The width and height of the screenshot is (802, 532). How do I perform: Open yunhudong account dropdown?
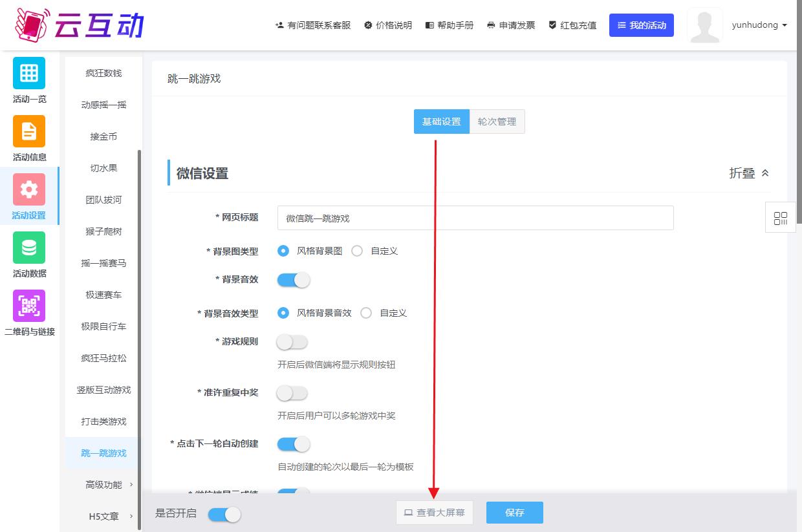tap(759, 25)
